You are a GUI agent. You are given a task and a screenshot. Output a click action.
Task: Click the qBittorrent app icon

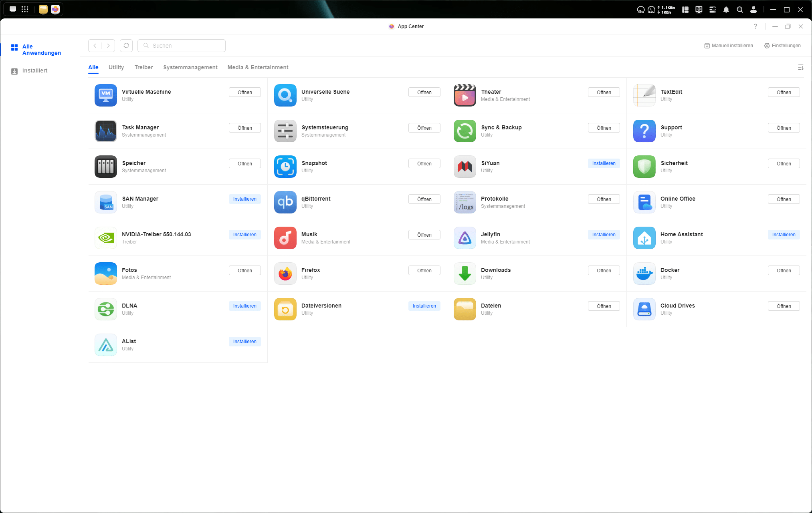285,202
